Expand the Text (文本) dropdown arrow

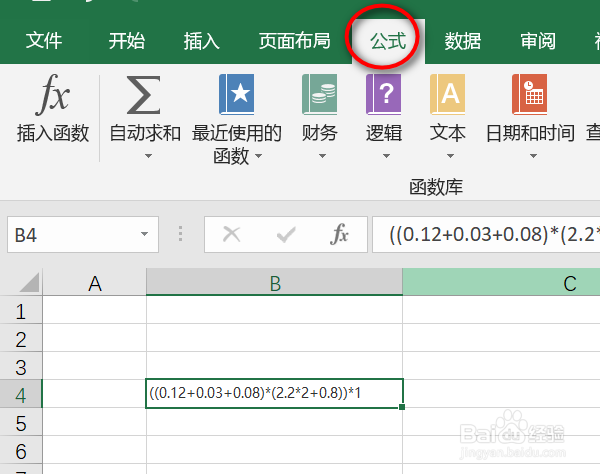pyautogui.click(x=450, y=156)
